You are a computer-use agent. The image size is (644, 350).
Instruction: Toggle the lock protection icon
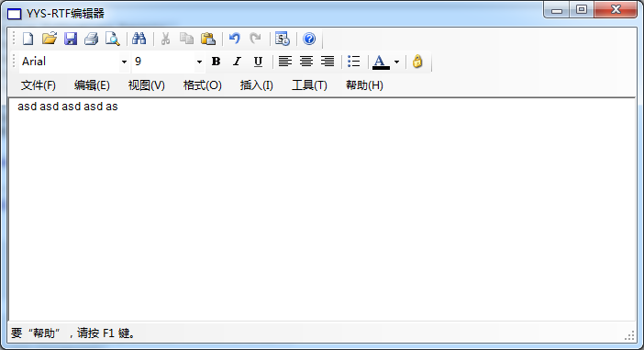tap(417, 62)
